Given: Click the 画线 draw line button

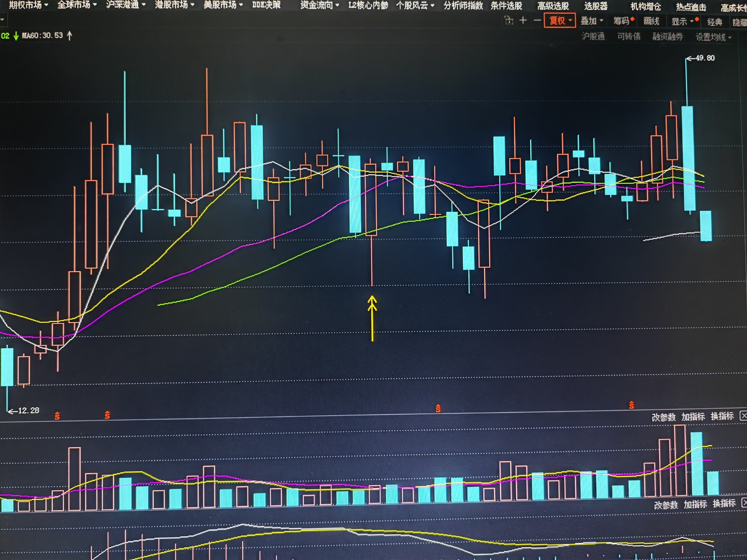Looking at the screenshot, I should pos(651,21).
